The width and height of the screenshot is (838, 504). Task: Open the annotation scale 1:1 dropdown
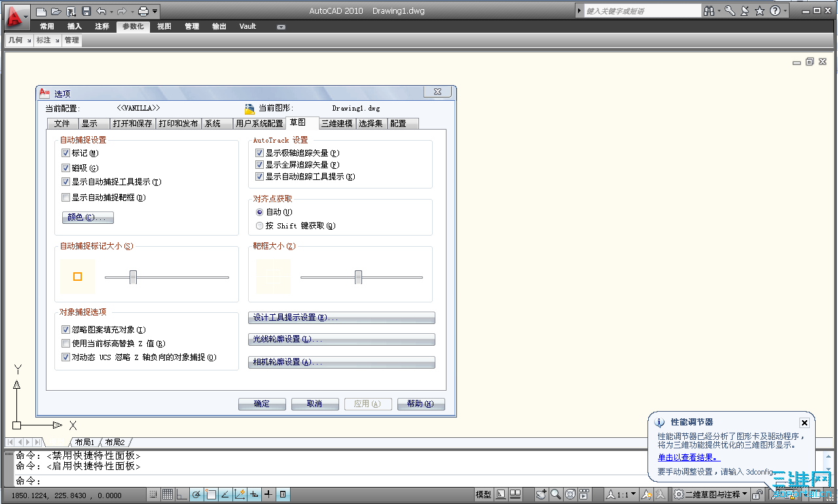[x=633, y=494]
